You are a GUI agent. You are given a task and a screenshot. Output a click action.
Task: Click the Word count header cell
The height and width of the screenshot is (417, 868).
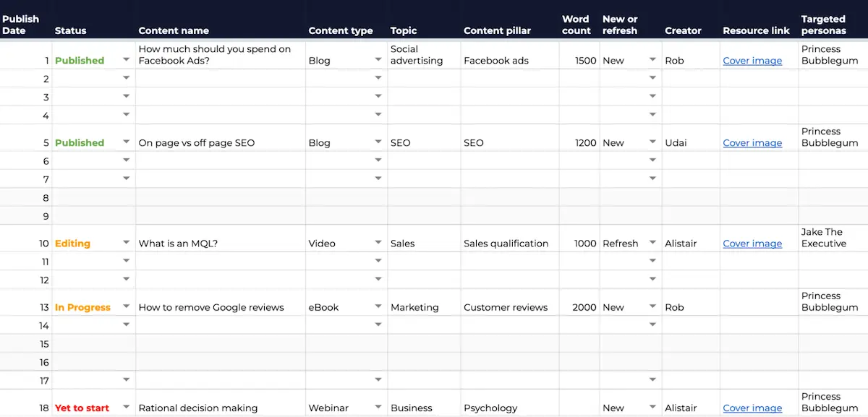coord(576,25)
